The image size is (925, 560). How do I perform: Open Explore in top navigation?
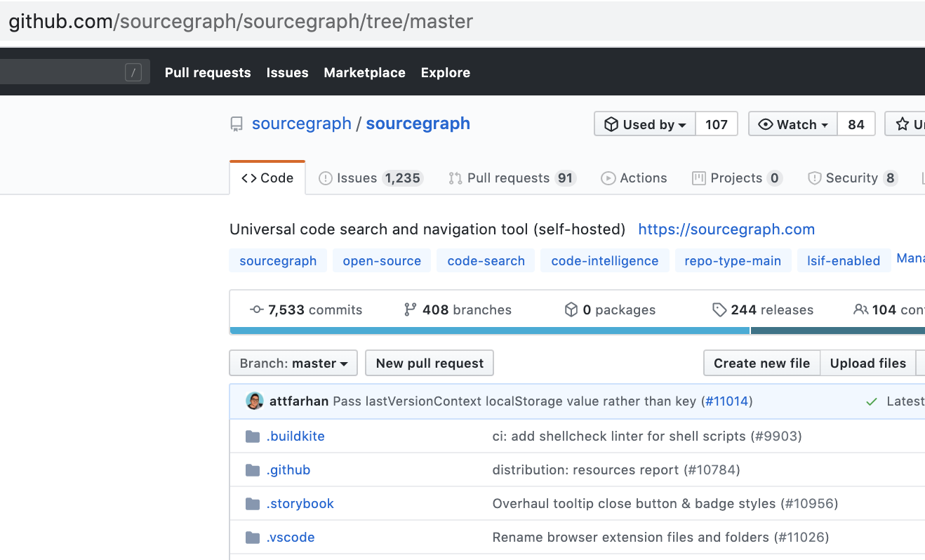point(446,72)
